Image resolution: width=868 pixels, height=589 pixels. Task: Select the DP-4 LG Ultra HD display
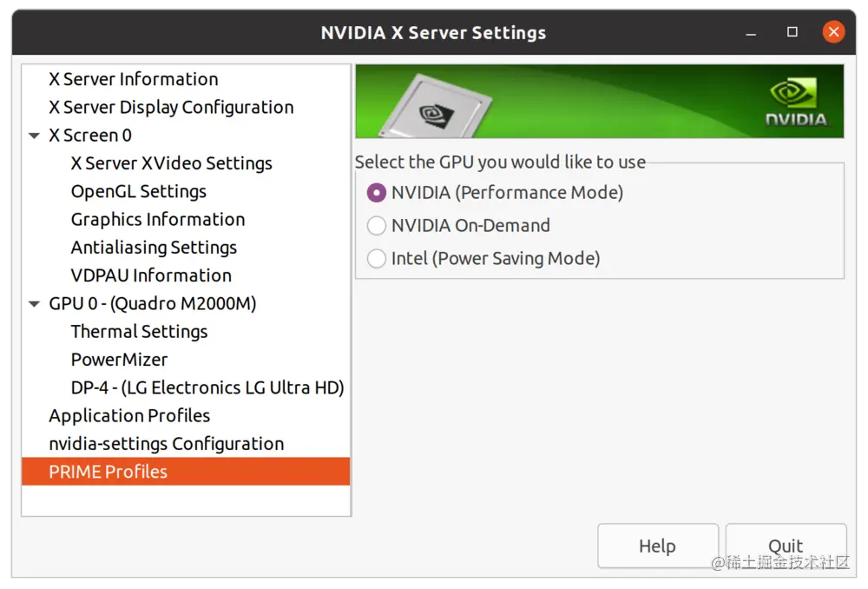[207, 387]
